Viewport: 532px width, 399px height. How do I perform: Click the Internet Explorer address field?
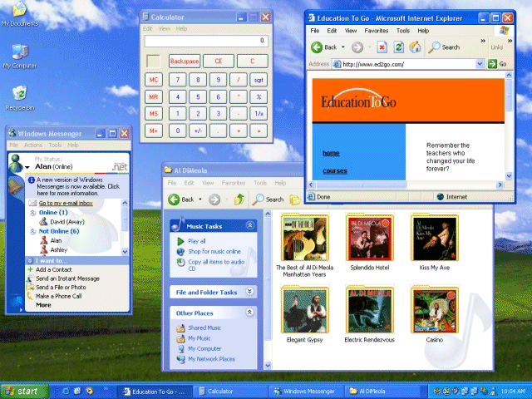pos(408,64)
